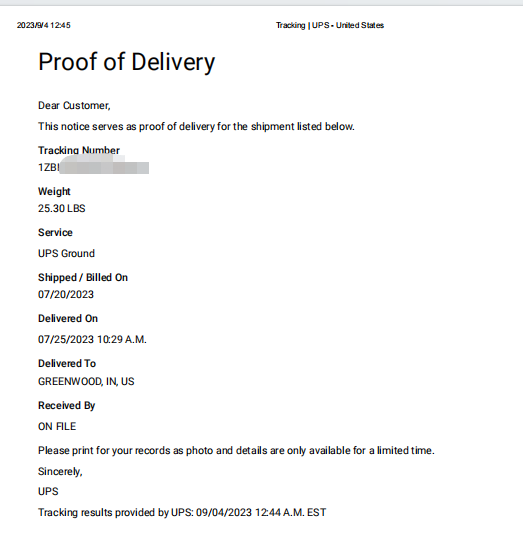523x542 pixels.
Task: Click the Received By label
Action: [x=66, y=405]
